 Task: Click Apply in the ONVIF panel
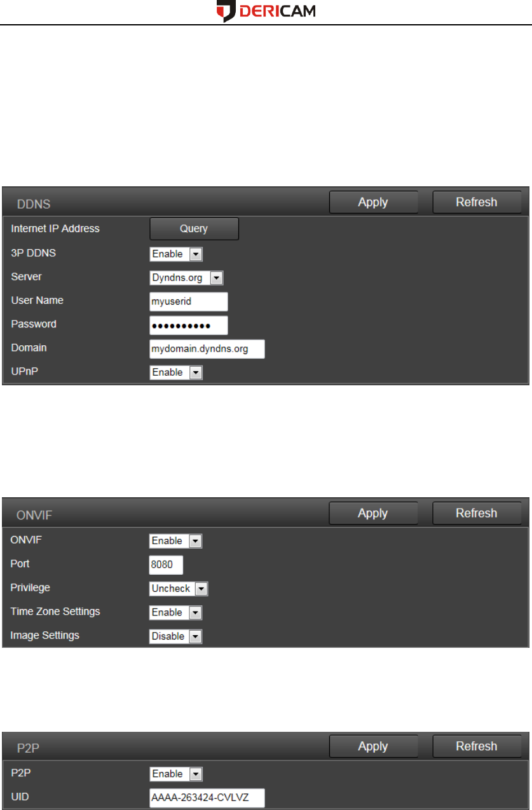point(373,513)
